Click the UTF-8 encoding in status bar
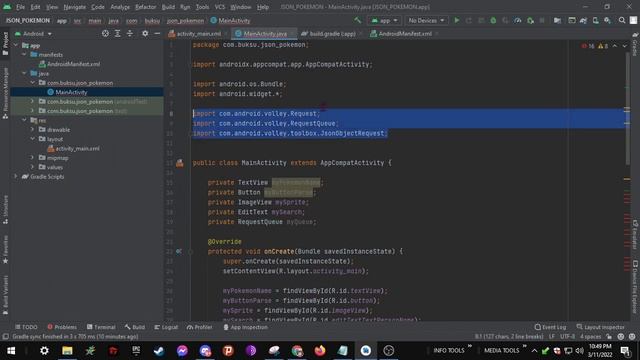Screen dimensions: 640x360 click(x=567, y=337)
